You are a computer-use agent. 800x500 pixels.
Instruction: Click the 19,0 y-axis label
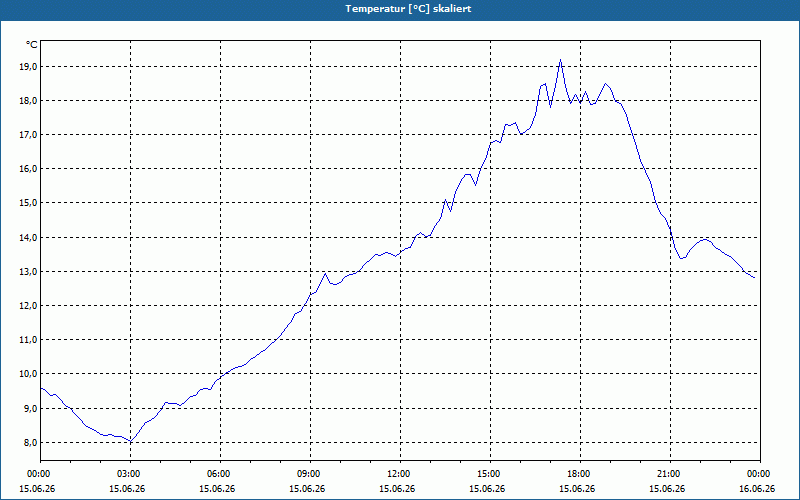[x=29, y=67]
